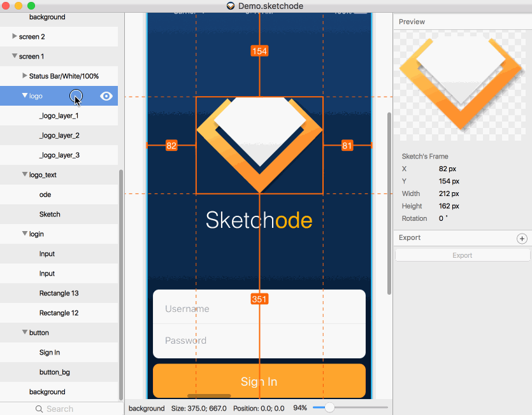Click the canvas vertical scrollbar

(x=389, y=204)
